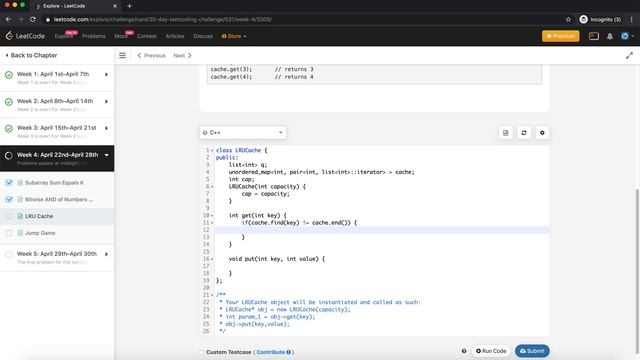Reset code to default with refresh icon
Image resolution: width=640 pixels, height=360 pixels.
pos(524,133)
